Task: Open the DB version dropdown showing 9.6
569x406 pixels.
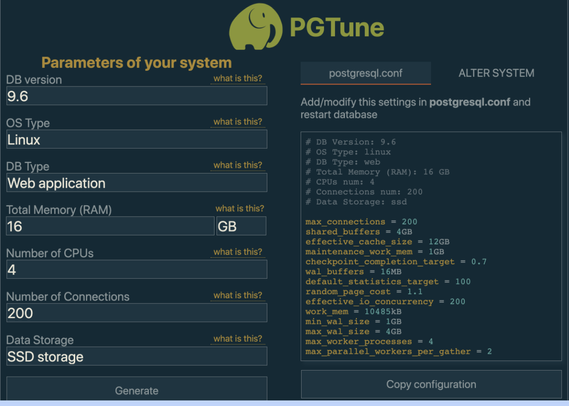Action: [137, 96]
